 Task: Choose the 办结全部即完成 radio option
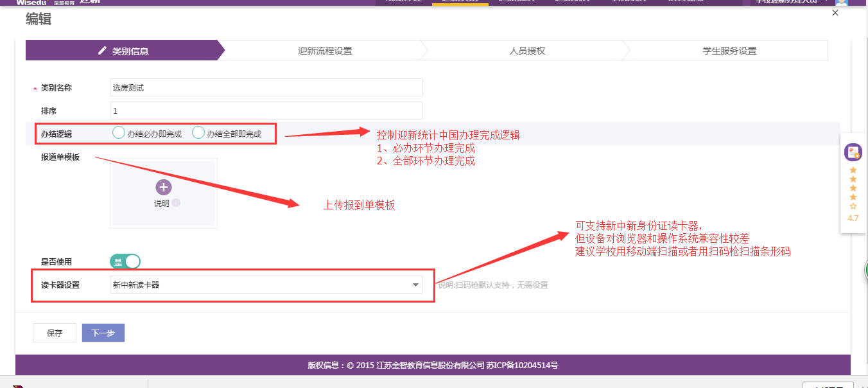pos(198,133)
